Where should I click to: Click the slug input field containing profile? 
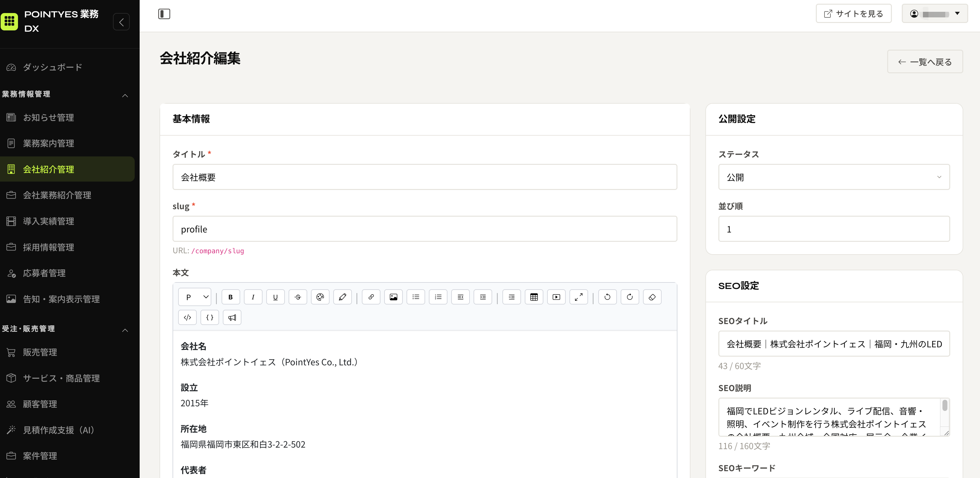click(x=425, y=229)
